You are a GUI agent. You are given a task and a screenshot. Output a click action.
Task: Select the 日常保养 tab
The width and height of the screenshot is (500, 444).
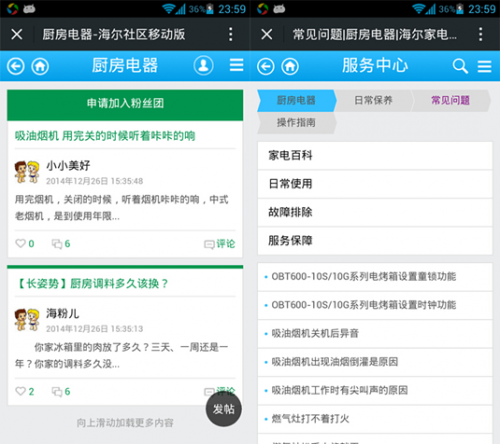373,100
